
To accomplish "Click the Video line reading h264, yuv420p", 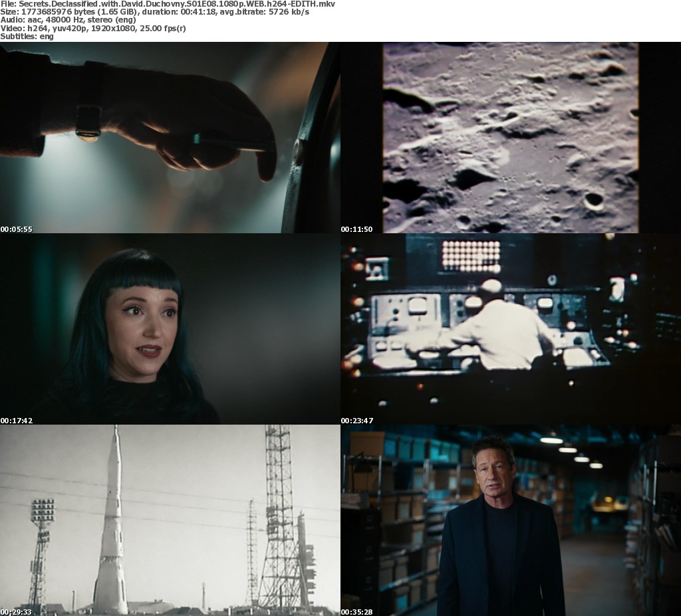I will pos(93,28).
